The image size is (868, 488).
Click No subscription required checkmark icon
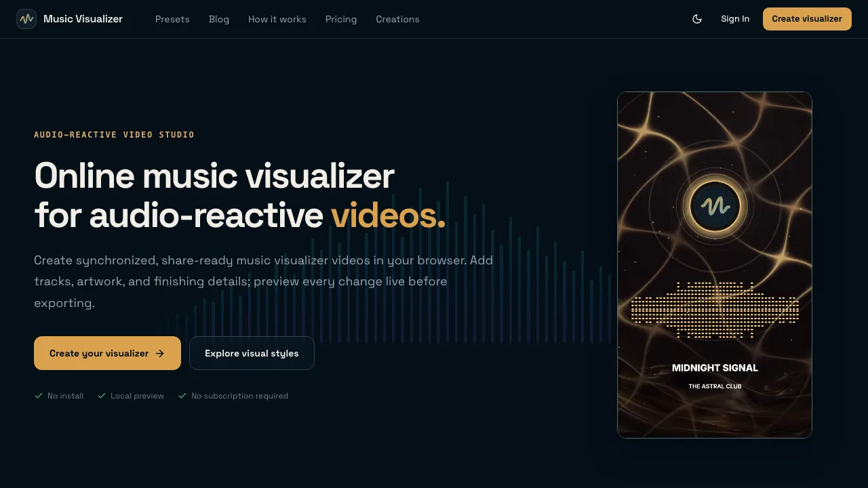click(182, 396)
